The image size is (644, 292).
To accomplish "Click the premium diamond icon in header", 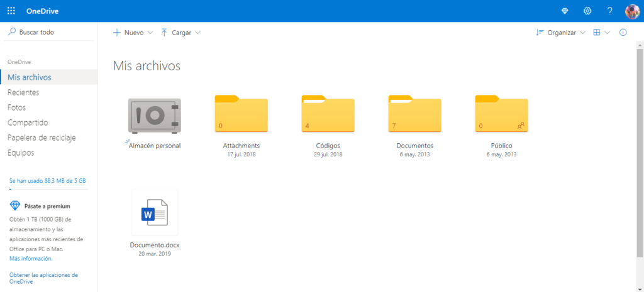I will tap(564, 11).
